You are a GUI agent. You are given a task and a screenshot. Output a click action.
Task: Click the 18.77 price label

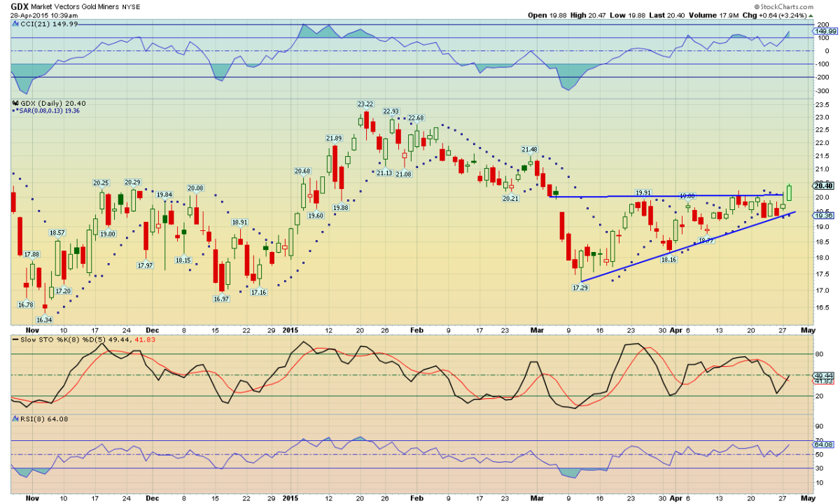click(x=706, y=240)
